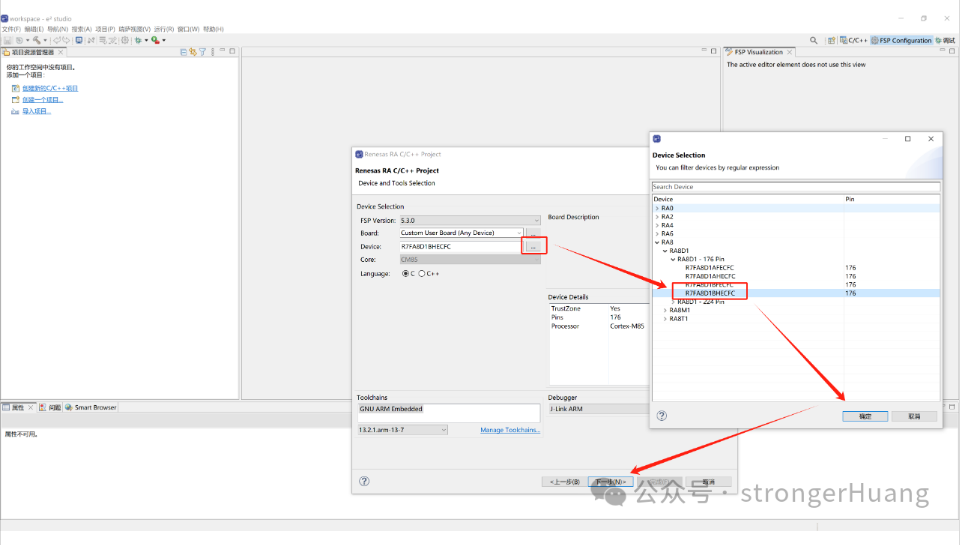The width and height of the screenshot is (960, 545).
Task: Collapse the RA8D1 group
Action: 665,251
